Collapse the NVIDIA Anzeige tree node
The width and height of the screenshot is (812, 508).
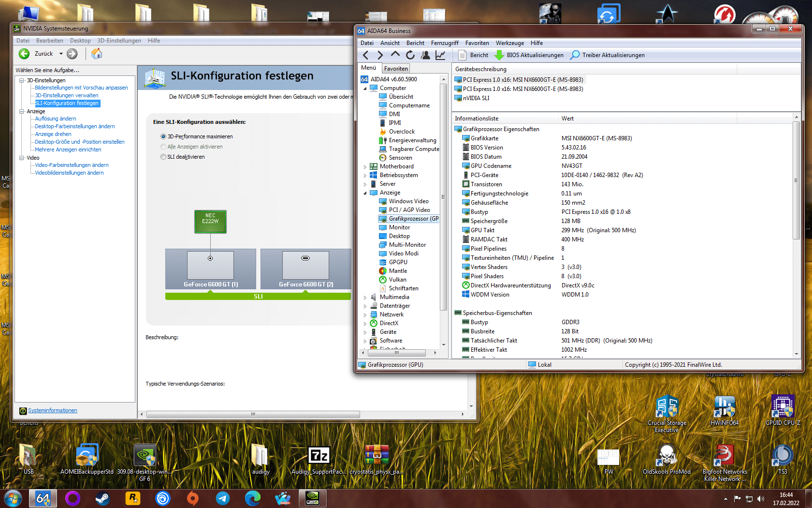(x=22, y=111)
